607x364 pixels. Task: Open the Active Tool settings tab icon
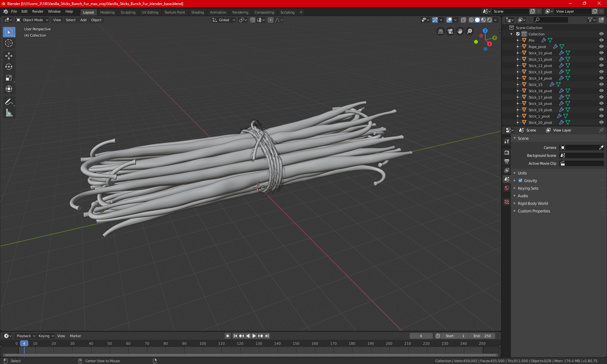click(507, 141)
